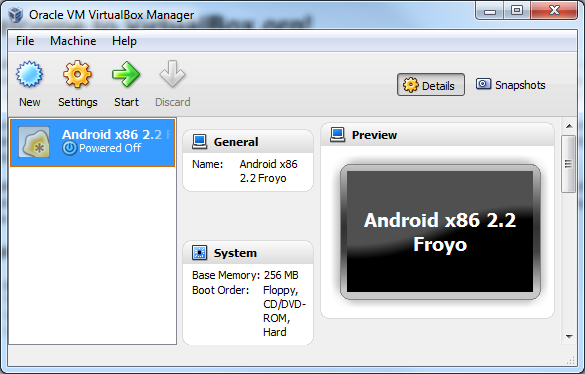The width and height of the screenshot is (585, 374).
Task: Click the Name value Android x86 2.2 Froyo
Action: [268, 171]
